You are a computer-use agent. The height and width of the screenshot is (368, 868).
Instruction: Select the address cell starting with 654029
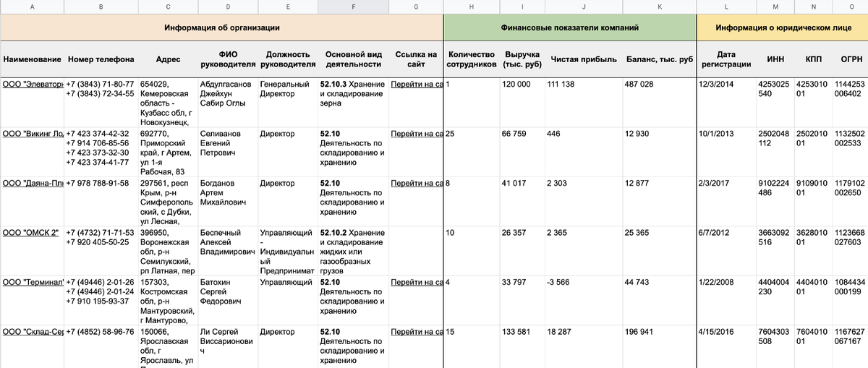[x=168, y=101]
